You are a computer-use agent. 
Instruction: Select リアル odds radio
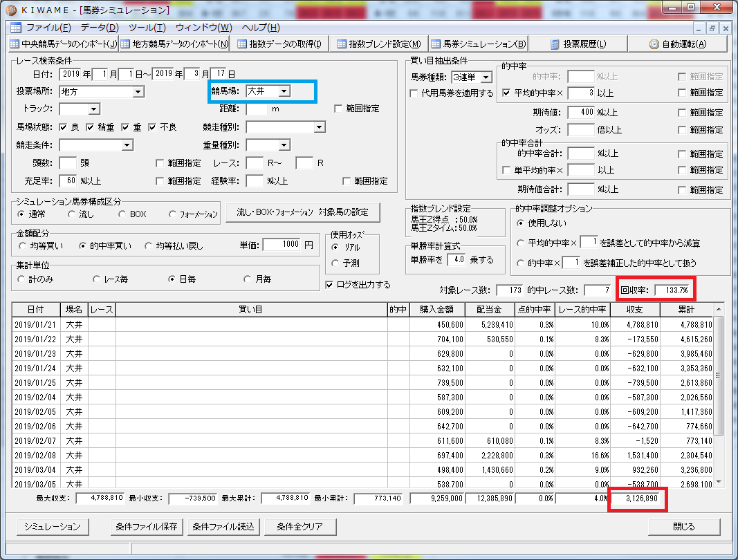coord(335,247)
